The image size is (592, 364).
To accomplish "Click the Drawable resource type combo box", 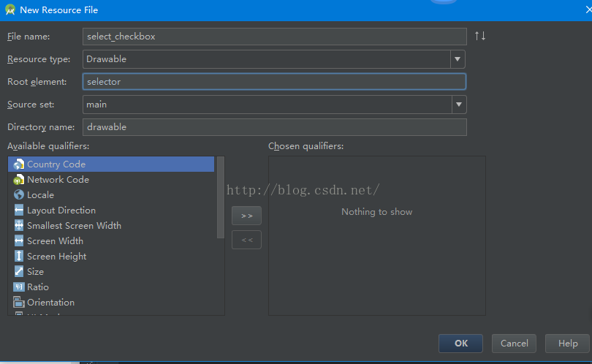I will [274, 59].
